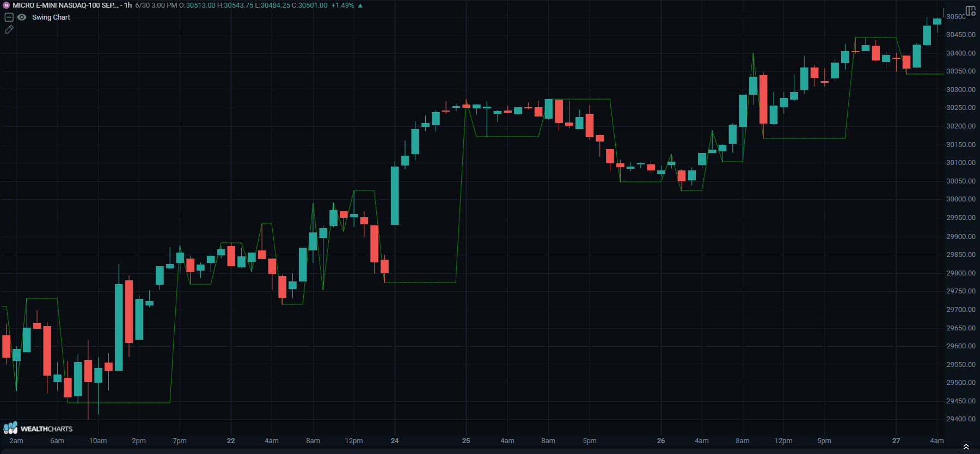Click the 29850.00 price axis label

click(961, 255)
